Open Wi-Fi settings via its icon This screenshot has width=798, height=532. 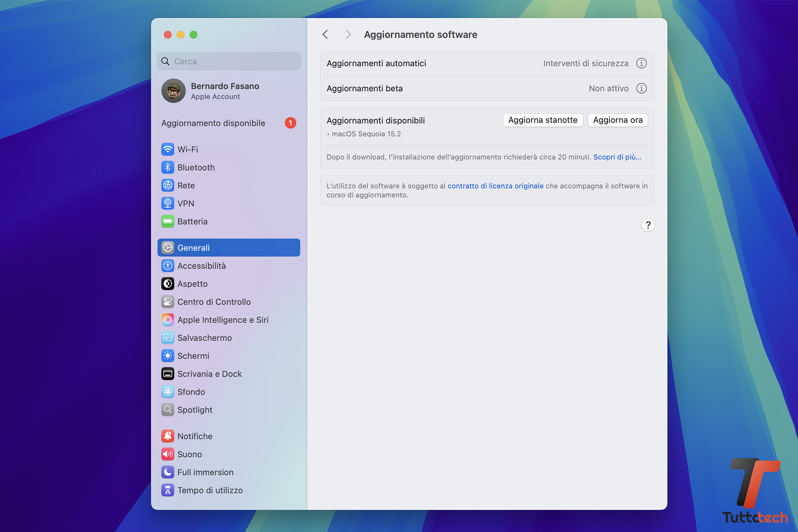click(167, 149)
